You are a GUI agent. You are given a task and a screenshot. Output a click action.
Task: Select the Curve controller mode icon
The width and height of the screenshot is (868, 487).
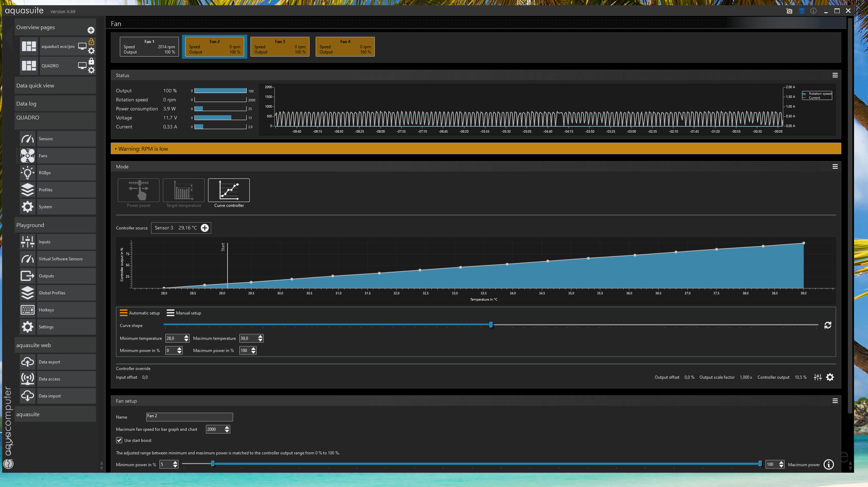[229, 190]
